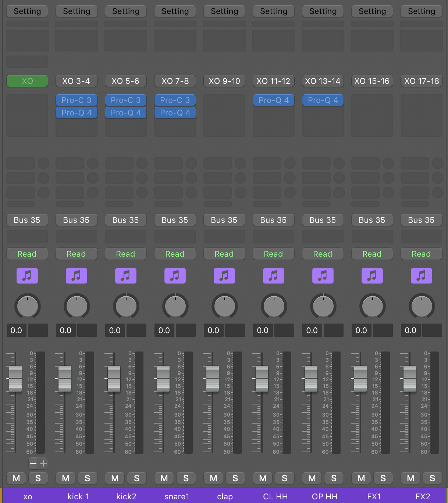Open Pro-C 3 plugin on kick 1
Viewport: 448px width, 503px height.
[x=77, y=100]
